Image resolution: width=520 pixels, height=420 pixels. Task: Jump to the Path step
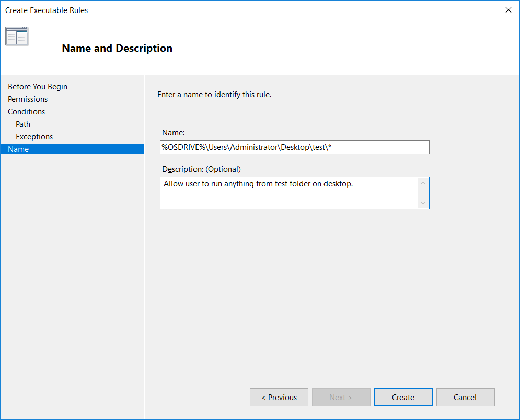click(23, 124)
